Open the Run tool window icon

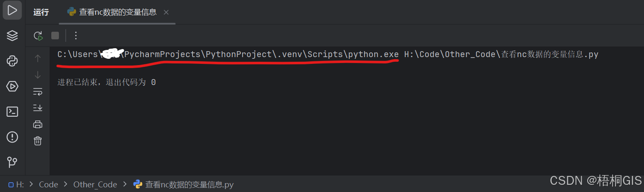tap(12, 10)
